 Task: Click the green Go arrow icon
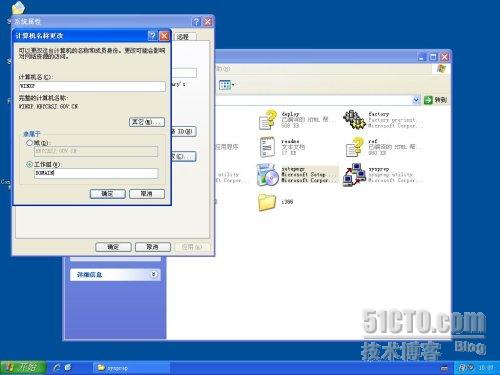428,100
